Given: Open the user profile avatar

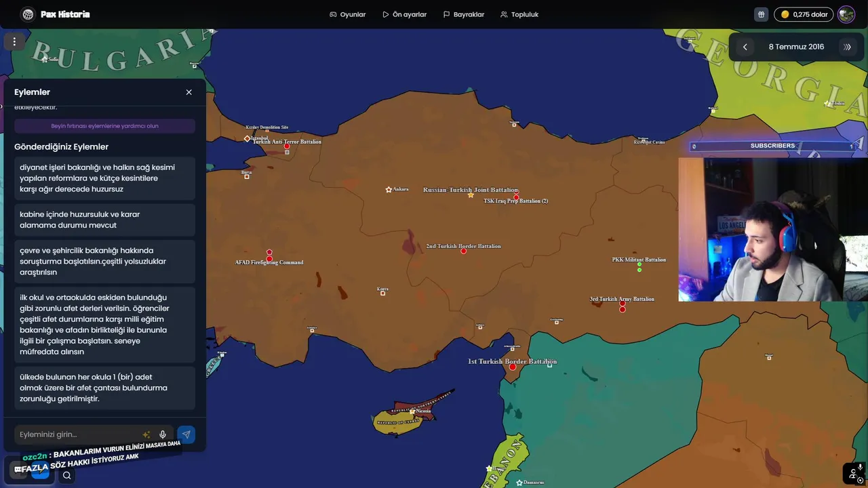Looking at the screenshot, I should pos(846,14).
